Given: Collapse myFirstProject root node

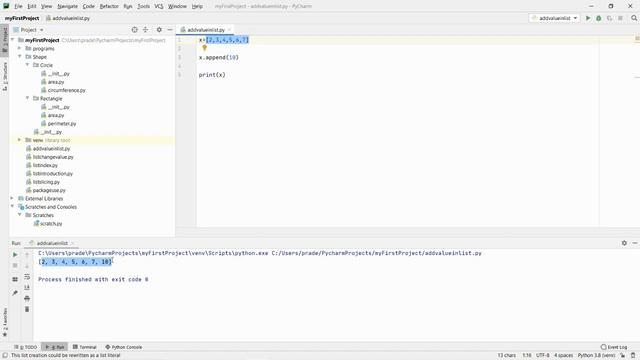Looking at the screenshot, I should point(13,40).
